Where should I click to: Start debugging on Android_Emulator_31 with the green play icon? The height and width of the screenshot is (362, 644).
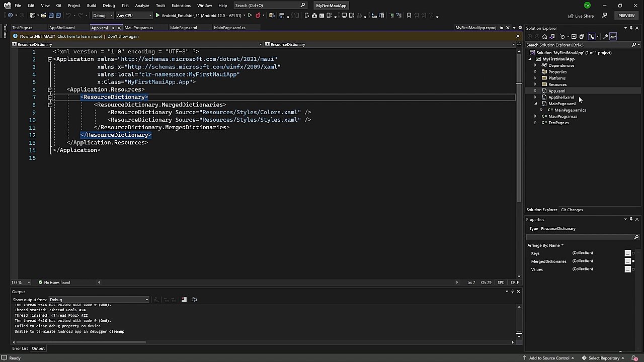click(x=157, y=16)
